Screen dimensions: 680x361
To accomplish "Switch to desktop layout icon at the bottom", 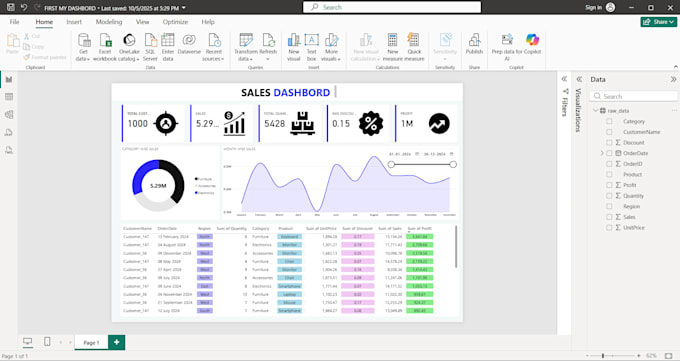I will tap(28, 342).
